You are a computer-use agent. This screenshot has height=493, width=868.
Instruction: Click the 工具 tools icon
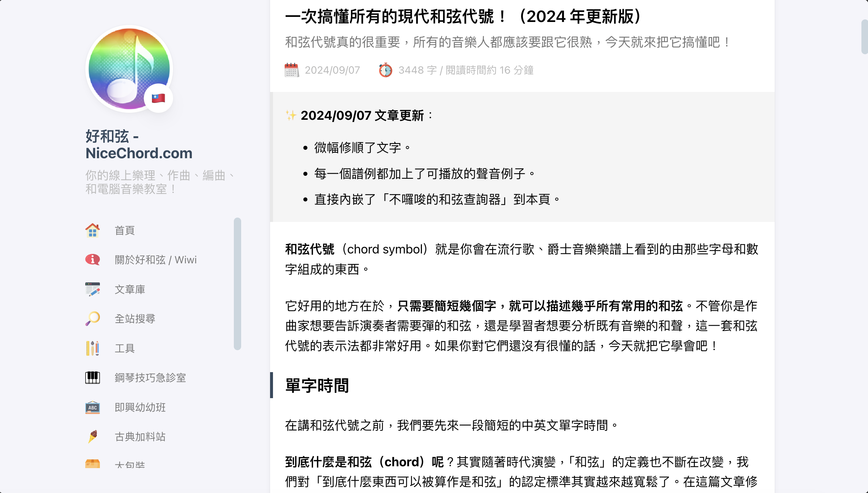click(x=93, y=348)
